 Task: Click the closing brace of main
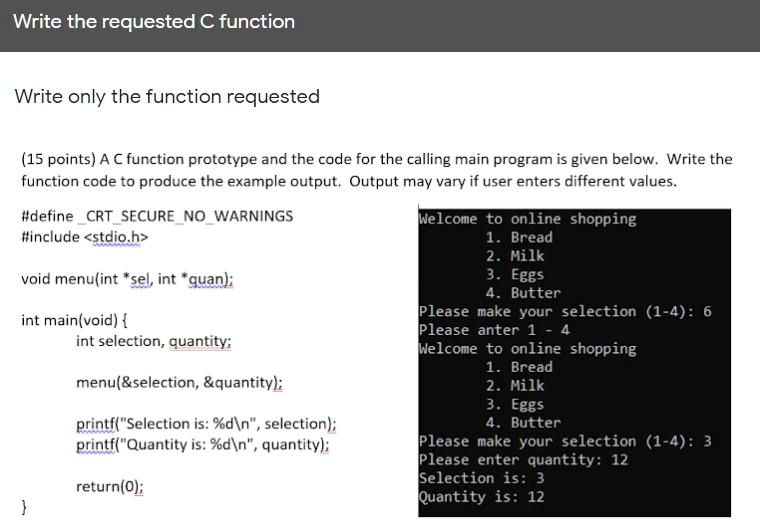pos(25,507)
